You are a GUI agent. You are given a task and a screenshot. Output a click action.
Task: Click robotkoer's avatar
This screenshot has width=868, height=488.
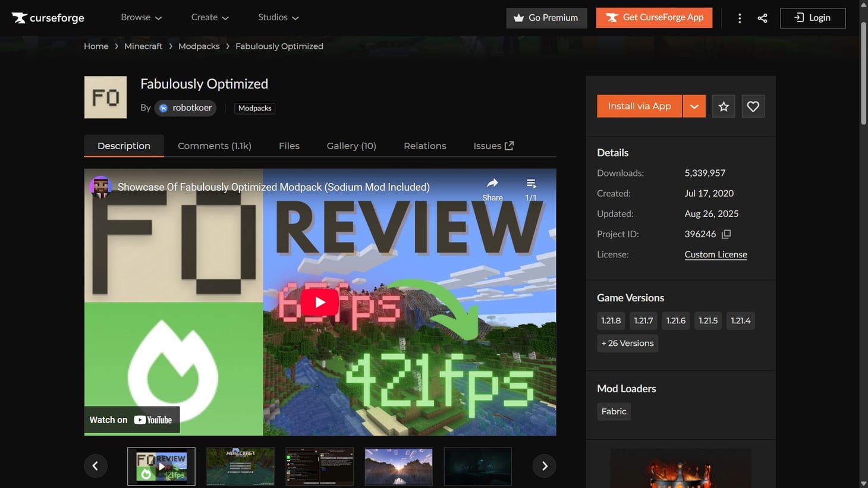[x=163, y=108]
